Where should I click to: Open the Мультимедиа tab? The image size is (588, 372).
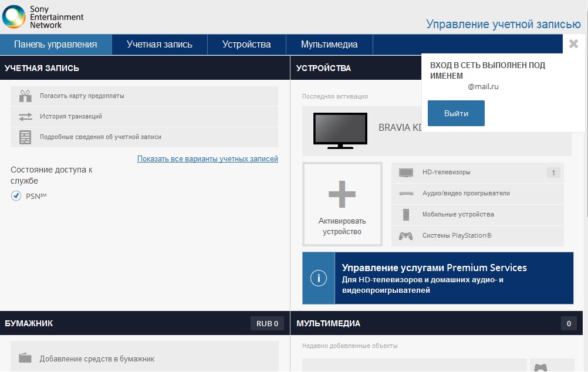329,44
